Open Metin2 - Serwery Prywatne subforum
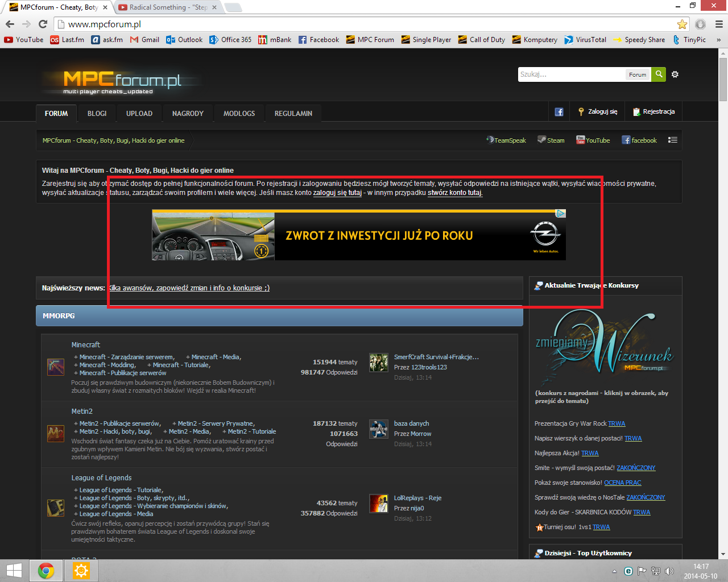This screenshot has width=728, height=582. (x=216, y=423)
